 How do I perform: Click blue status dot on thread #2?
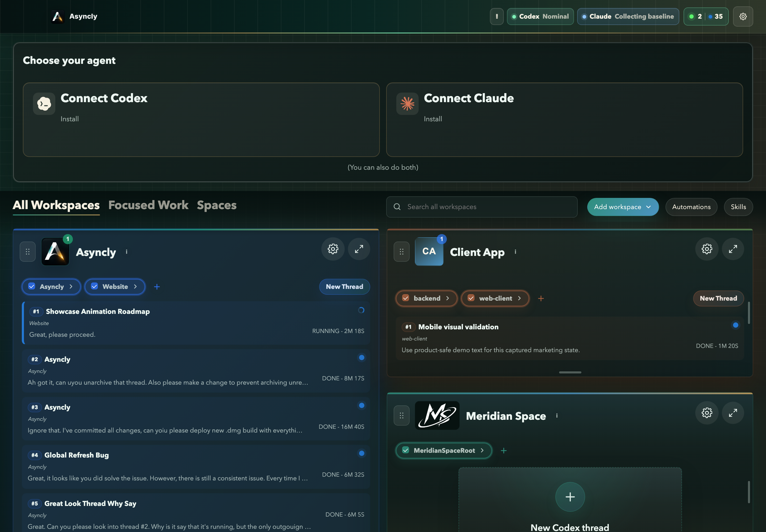pos(361,358)
